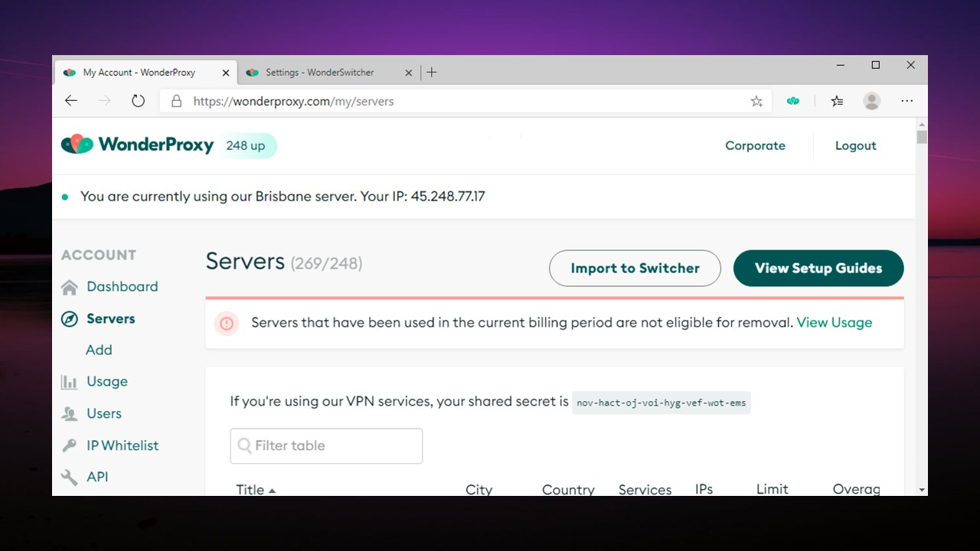This screenshot has height=551, width=980.
Task: Click the Servers compass icon
Action: pyautogui.click(x=70, y=319)
